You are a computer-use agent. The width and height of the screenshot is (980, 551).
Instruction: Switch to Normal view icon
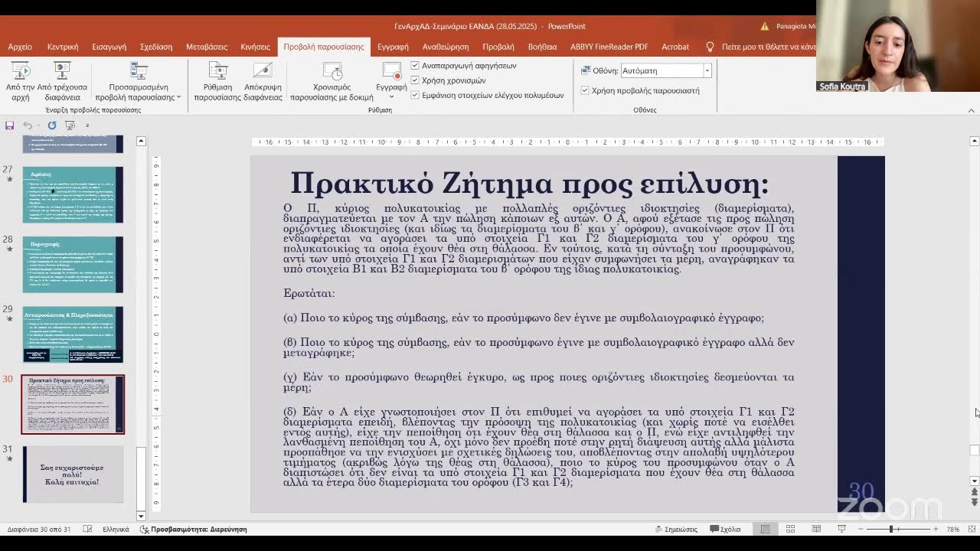(x=765, y=529)
